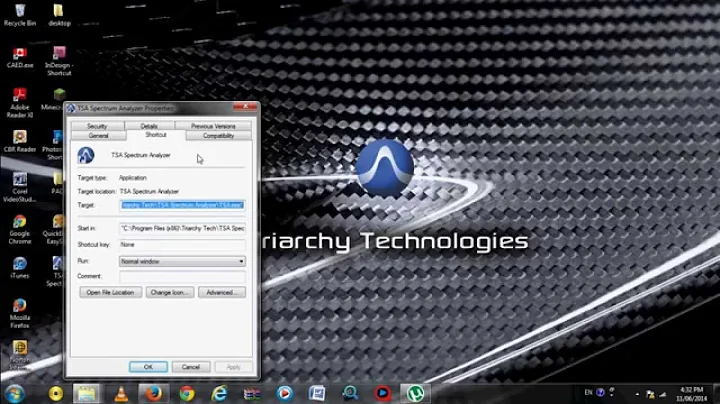Open the Recycle Bin desktop icon

[x=20, y=15]
